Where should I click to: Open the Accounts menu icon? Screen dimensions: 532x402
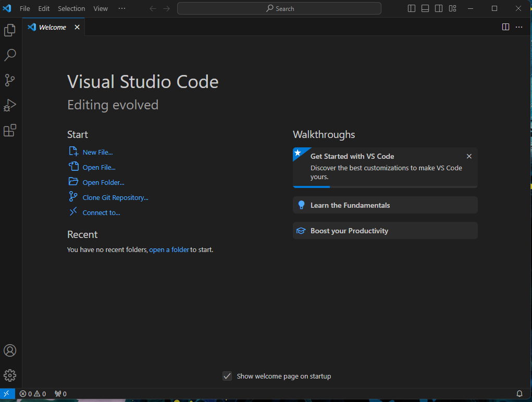10,350
